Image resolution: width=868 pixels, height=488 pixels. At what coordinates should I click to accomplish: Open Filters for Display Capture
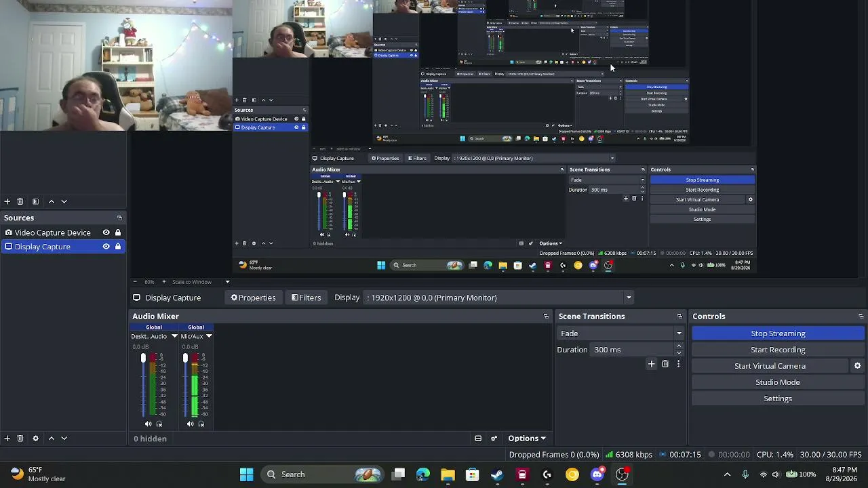pos(306,298)
